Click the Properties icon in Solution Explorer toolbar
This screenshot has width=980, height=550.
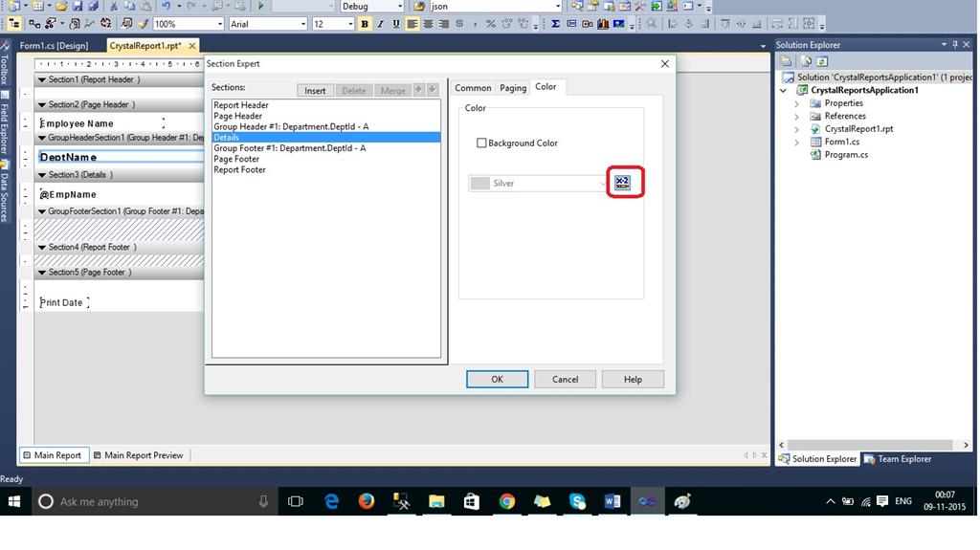pos(787,61)
